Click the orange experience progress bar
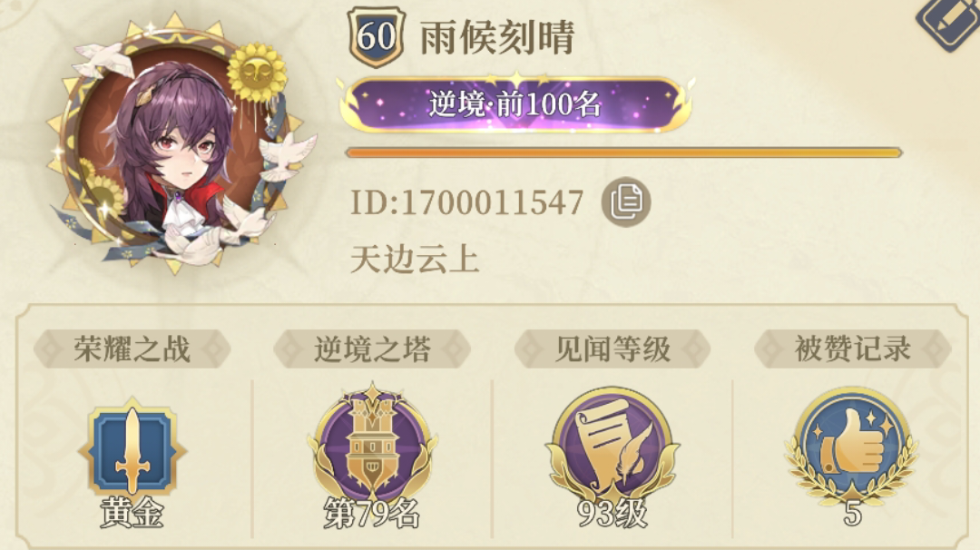 pyautogui.click(x=623, y=152)
